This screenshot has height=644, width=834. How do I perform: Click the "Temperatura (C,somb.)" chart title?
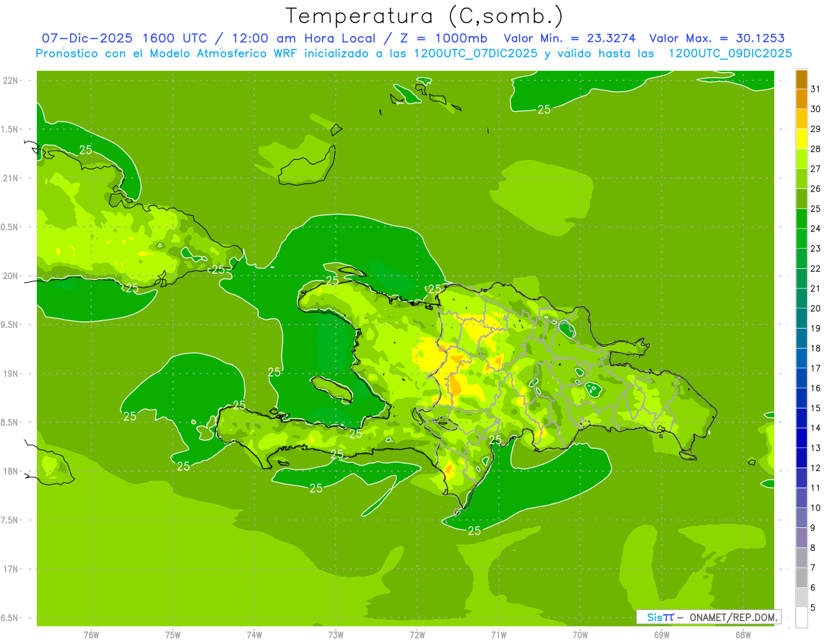tap(424, 15)
